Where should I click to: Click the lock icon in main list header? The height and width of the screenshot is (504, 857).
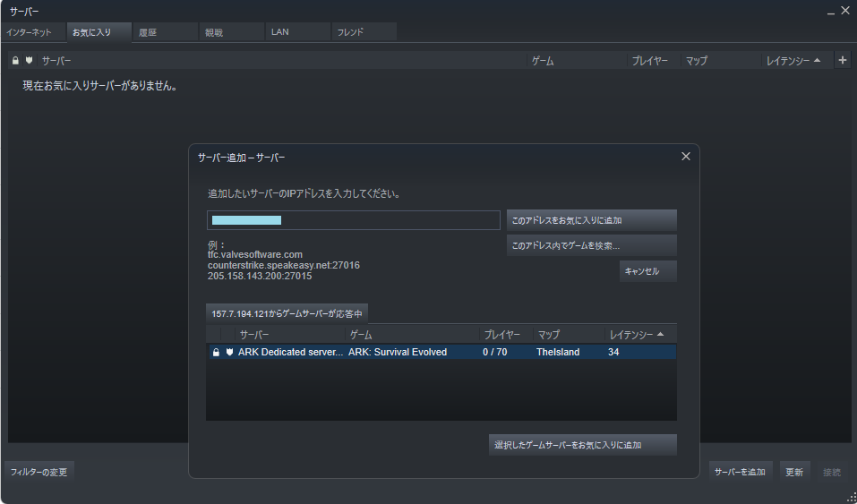(15, 61)
